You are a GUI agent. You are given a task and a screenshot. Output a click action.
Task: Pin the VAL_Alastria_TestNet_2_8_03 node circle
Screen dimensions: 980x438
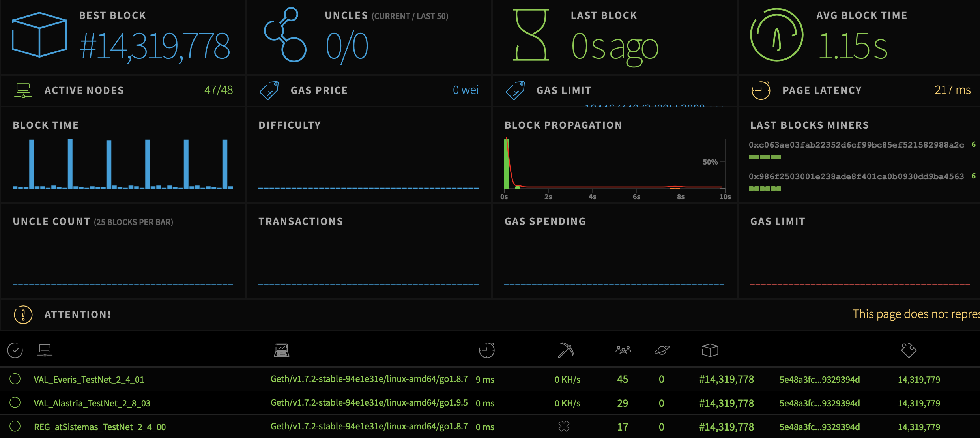point(15,402)
